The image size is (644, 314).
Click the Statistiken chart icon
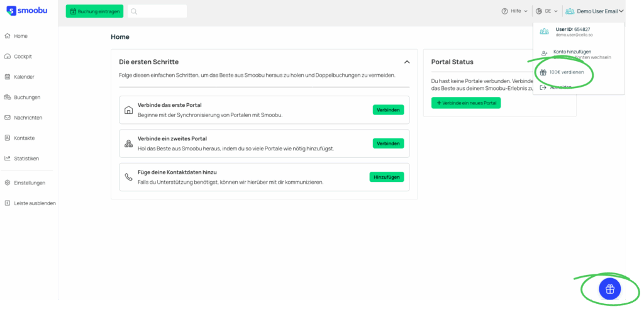point(8,159)
